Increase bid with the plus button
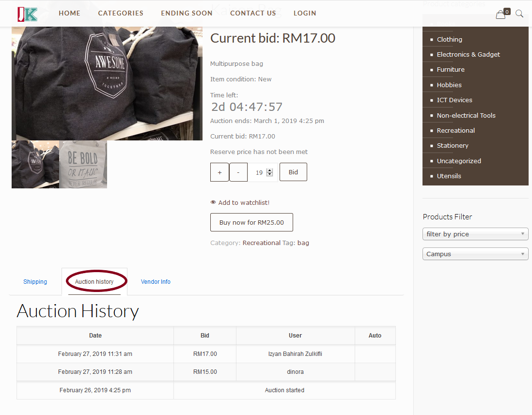The image size is (532, 415). click(x=219, y=172)
